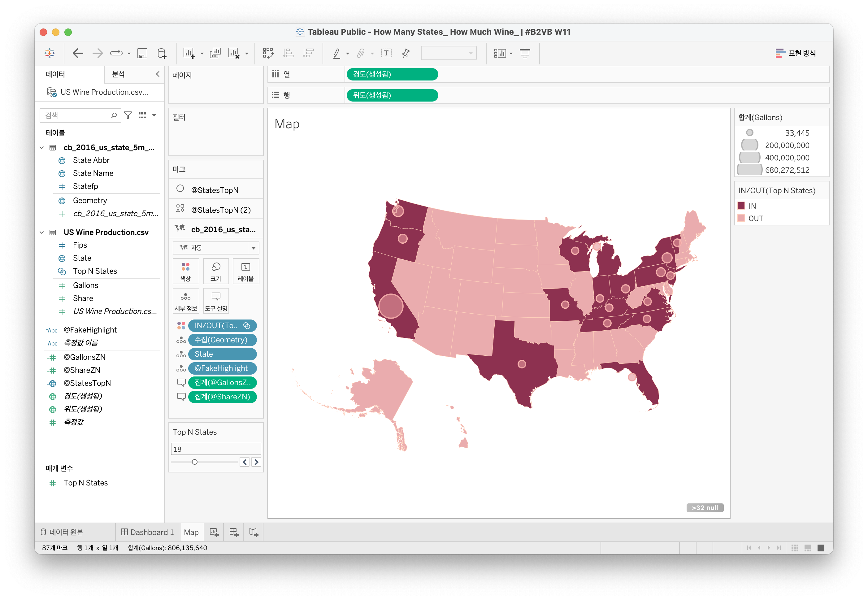Viewport: 868px width, 600px height.
Task: Click the Top N States value field
Action: click(215, 449)
